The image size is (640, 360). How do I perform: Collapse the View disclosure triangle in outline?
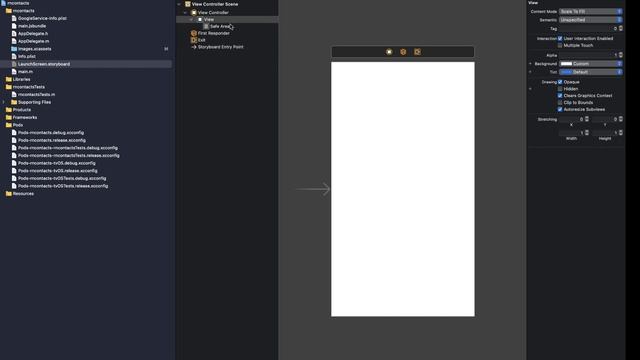(x=191, y=19)
